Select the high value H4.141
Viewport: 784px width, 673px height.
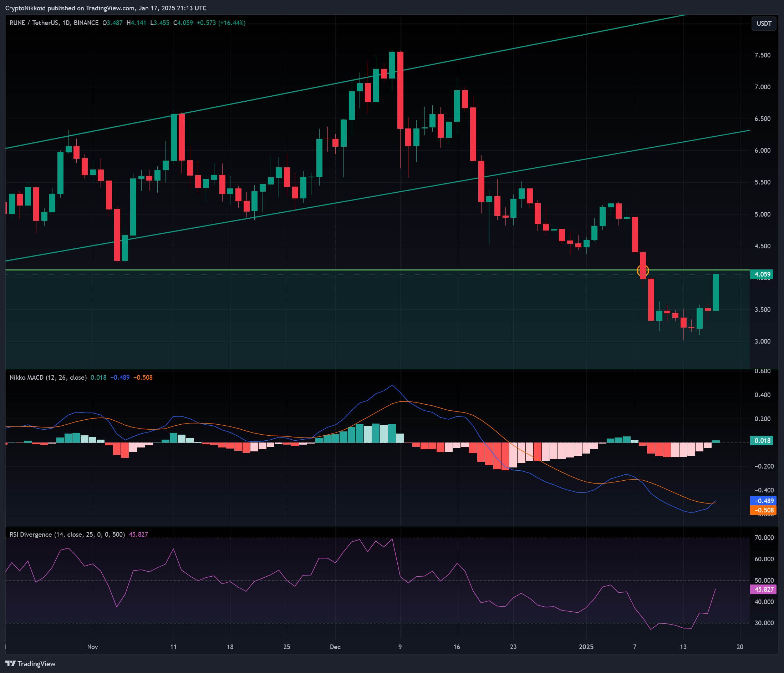[136, 23]
